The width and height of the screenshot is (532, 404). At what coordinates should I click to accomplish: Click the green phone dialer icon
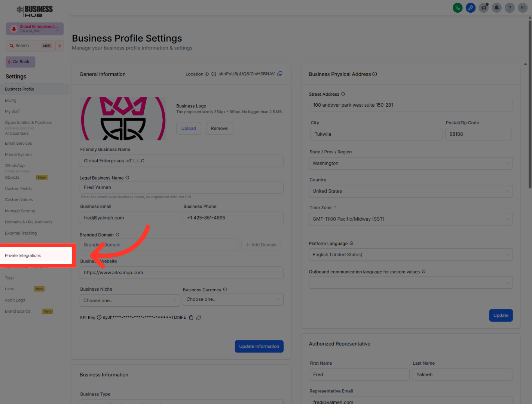(x=457, y=7)
